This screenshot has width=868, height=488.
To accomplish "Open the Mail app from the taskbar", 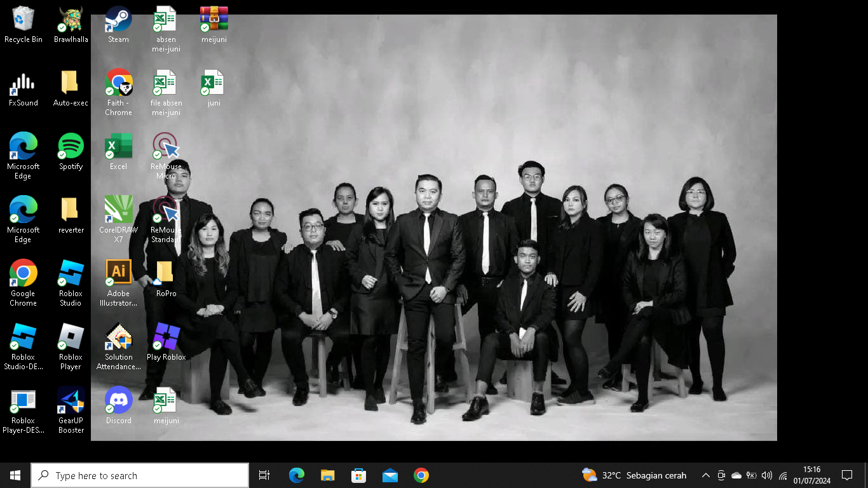I will tap(390, 475).
